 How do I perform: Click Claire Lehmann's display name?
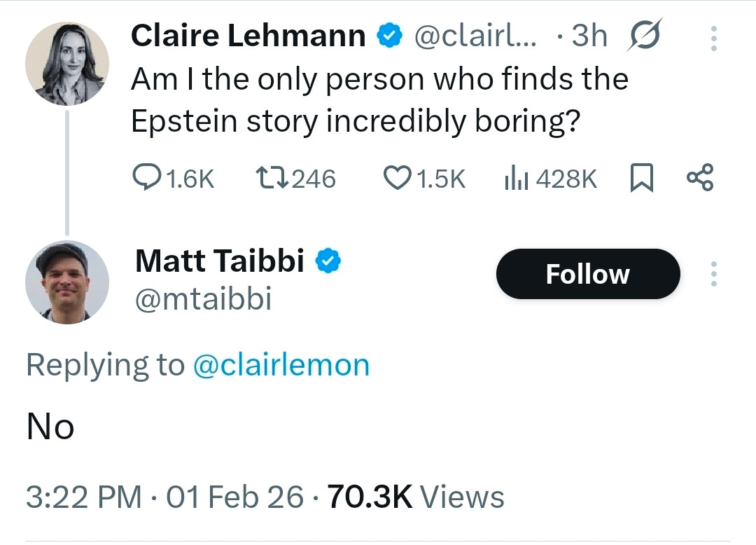pyautogui.click(x=248, y=36)
